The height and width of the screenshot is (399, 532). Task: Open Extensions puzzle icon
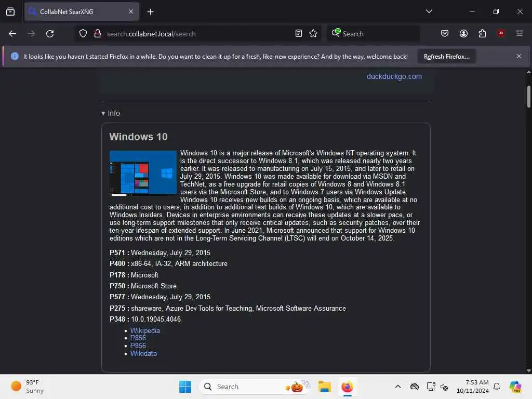(482, 34)
